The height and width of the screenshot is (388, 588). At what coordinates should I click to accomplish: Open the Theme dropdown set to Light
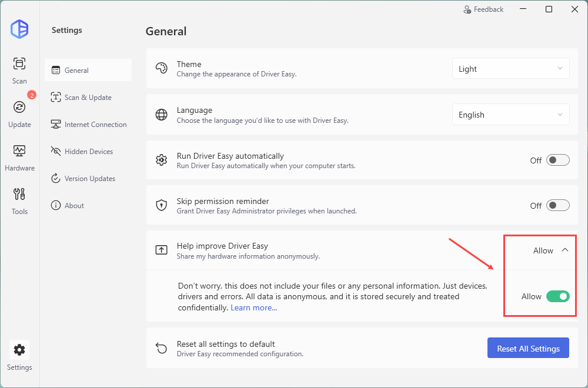(x=510, y=69)
